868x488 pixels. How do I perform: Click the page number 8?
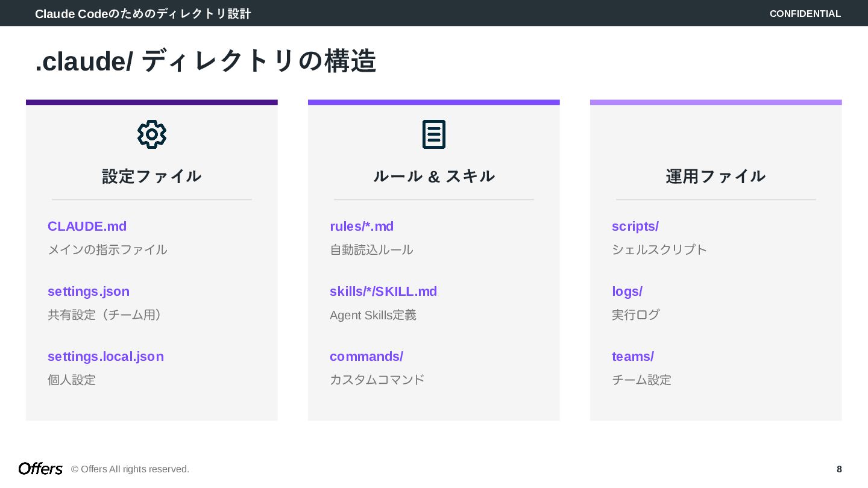[839, 469]
